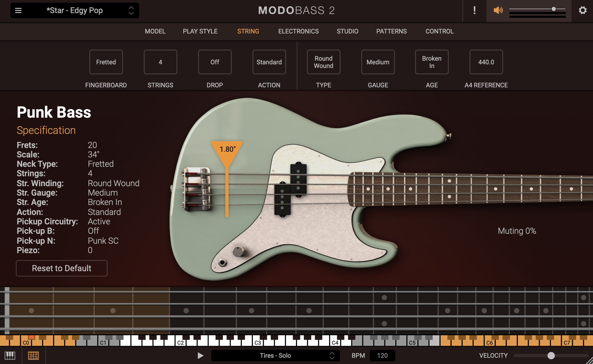Open the preset selector arrows next to Edgy Pop
This screenshot has height=364, width=593.
(131, 10)
